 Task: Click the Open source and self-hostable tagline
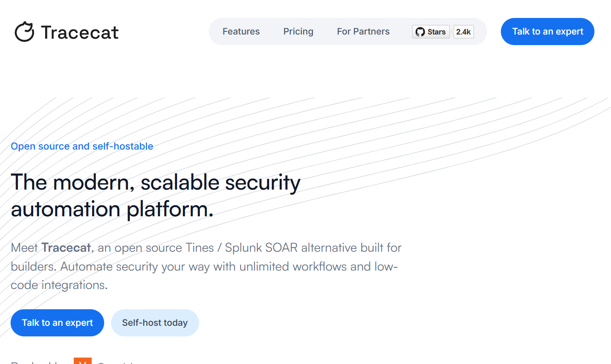pyautogui.click(x=82, y=146)
